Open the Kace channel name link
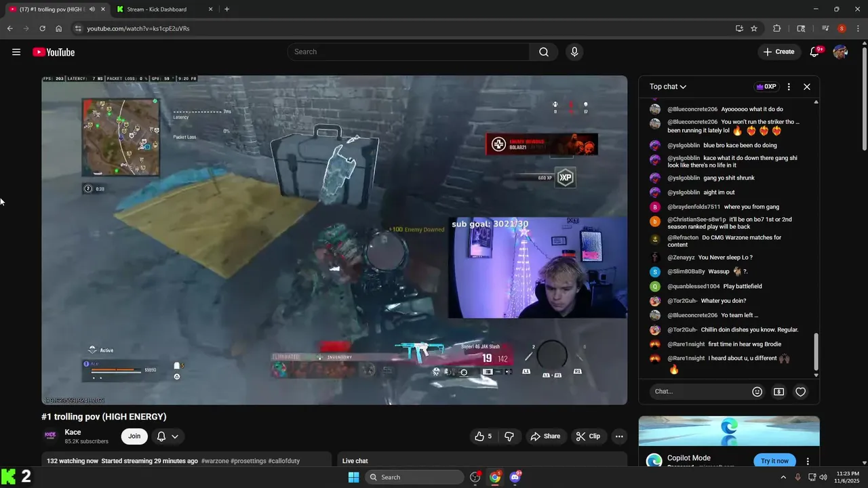Image resolution: width=868 pixels, height=488 pixels. point(73,432)
